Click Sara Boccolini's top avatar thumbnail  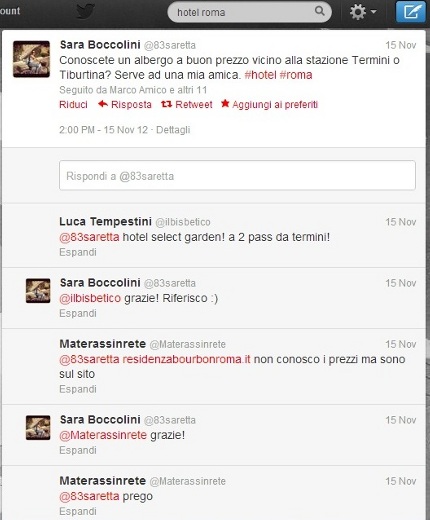point(31,59)
